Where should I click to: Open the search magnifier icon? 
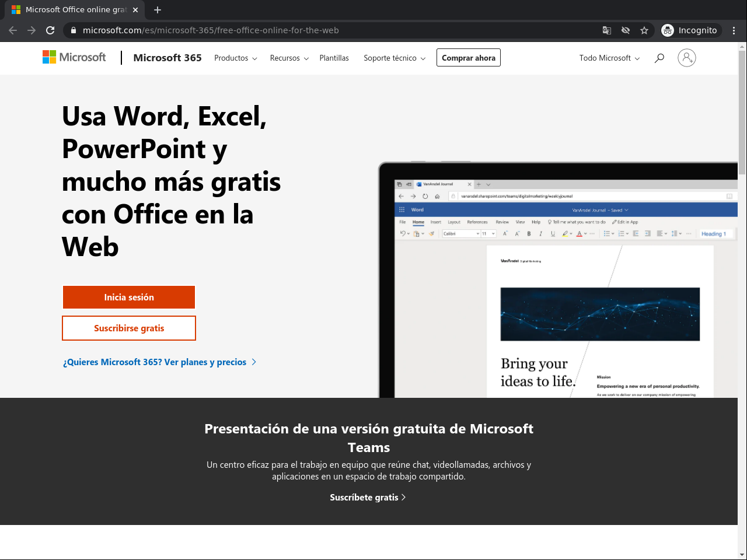tap(659, 58)
